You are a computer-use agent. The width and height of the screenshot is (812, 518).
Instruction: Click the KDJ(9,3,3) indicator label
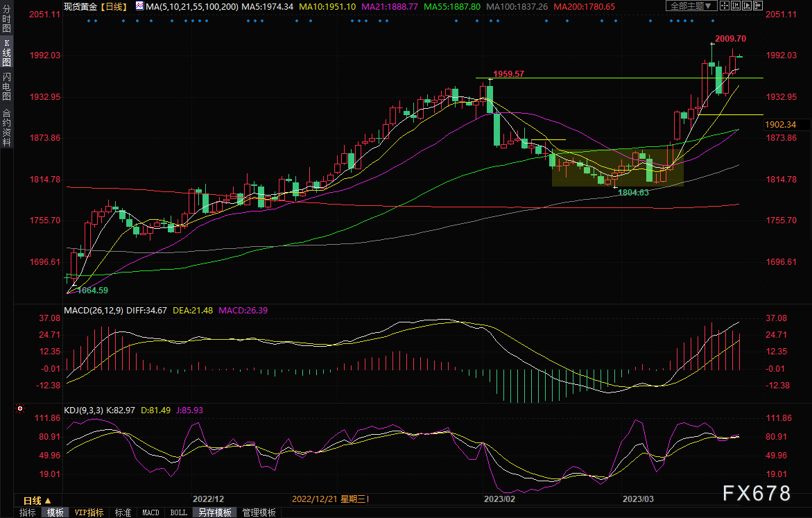pyautogui.click(x=84, y=411)
